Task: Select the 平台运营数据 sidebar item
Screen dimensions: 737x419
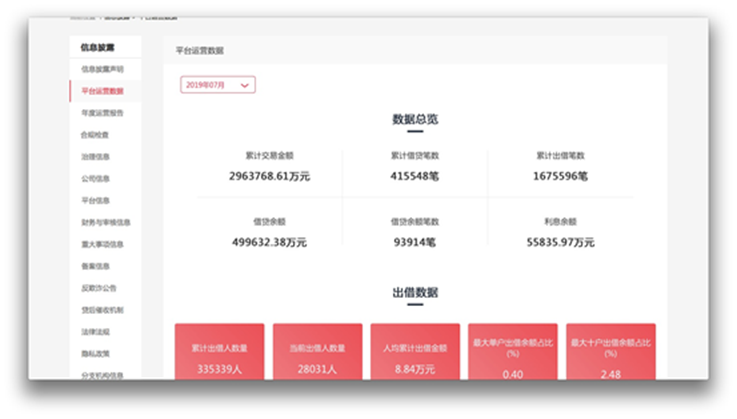Action: (102, 91)
